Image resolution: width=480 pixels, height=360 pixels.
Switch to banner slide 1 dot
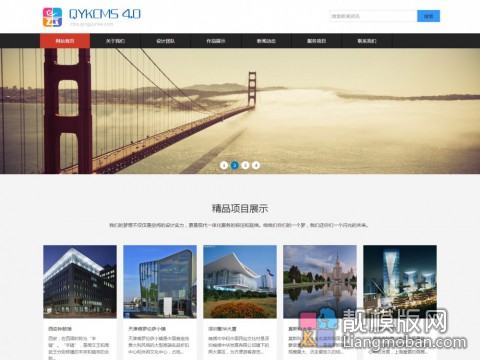tap(224, 165)
